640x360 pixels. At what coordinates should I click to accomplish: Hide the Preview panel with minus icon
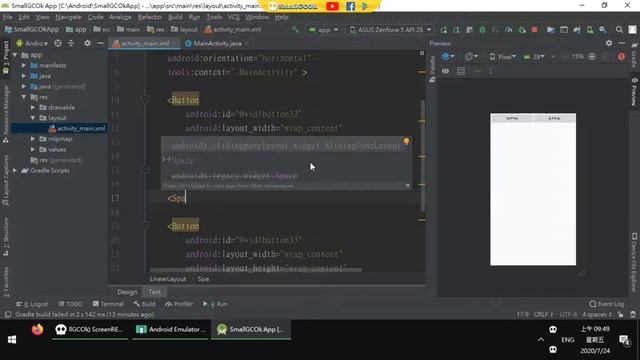tap(622, 43)
